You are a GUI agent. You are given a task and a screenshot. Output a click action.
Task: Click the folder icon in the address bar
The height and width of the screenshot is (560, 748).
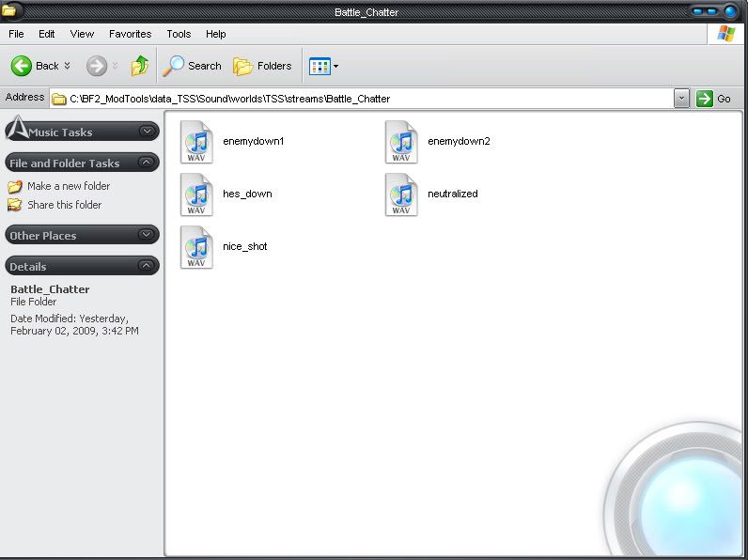point(59,99)
